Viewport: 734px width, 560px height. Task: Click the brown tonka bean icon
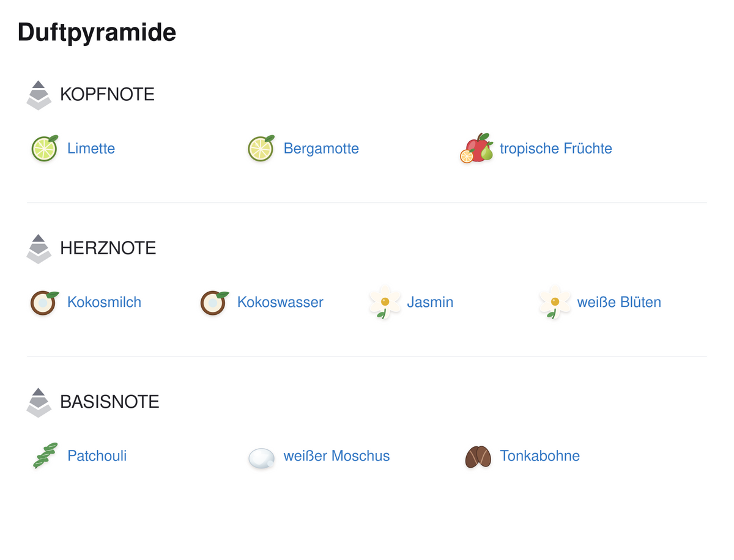tap(478, 456)
